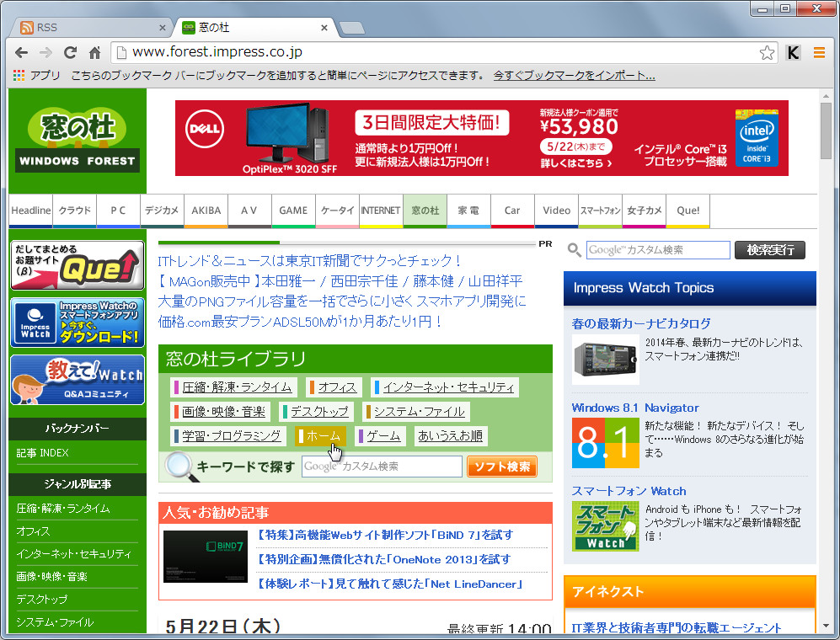
Task: Reload the current page
Action: [70, 52]
